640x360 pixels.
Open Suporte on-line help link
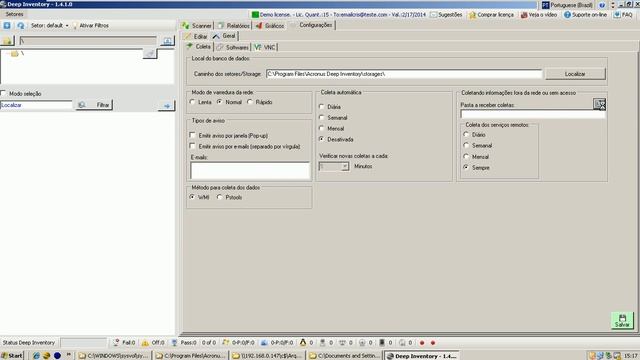[585, 15]
